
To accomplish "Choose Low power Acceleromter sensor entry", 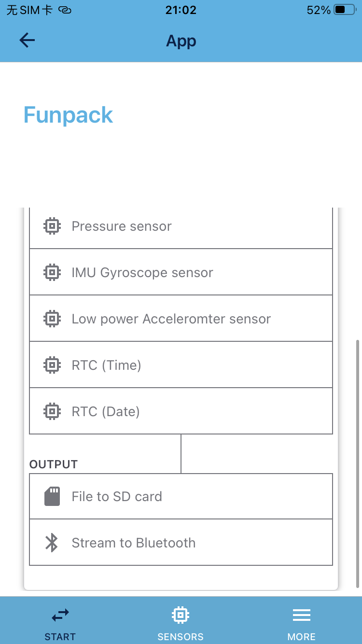I will tap(181, 318).
